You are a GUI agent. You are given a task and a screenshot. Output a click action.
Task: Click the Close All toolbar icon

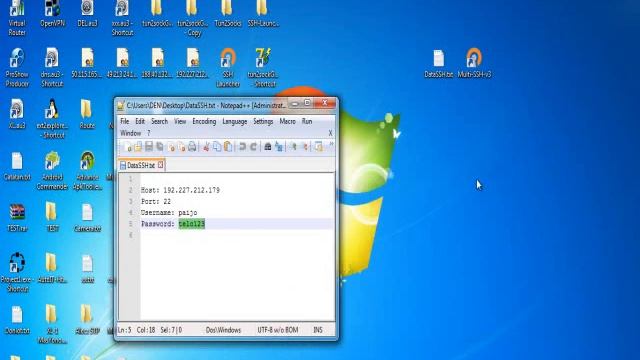[x=181, y=147]
